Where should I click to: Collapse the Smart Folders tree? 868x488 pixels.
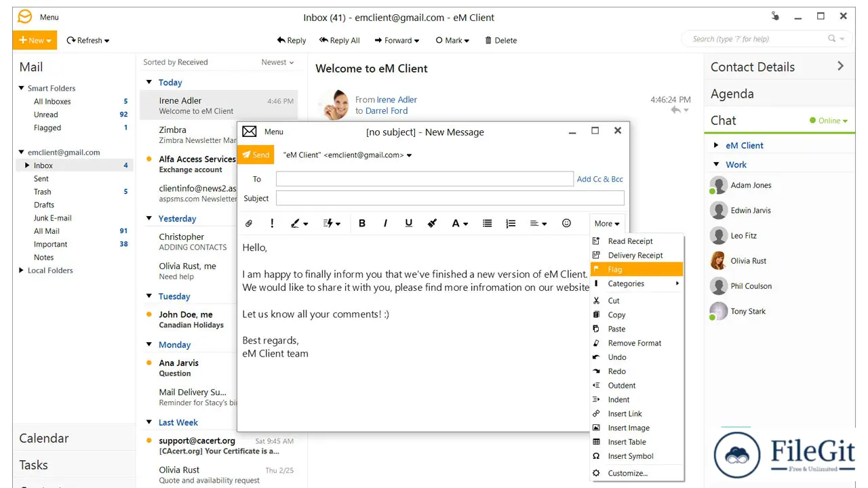pos(22,88)
